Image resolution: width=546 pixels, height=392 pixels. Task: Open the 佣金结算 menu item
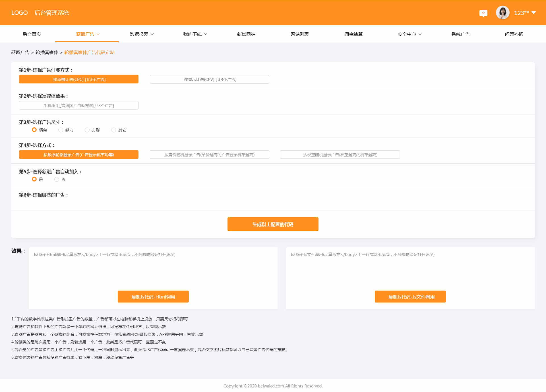point(353,34)
